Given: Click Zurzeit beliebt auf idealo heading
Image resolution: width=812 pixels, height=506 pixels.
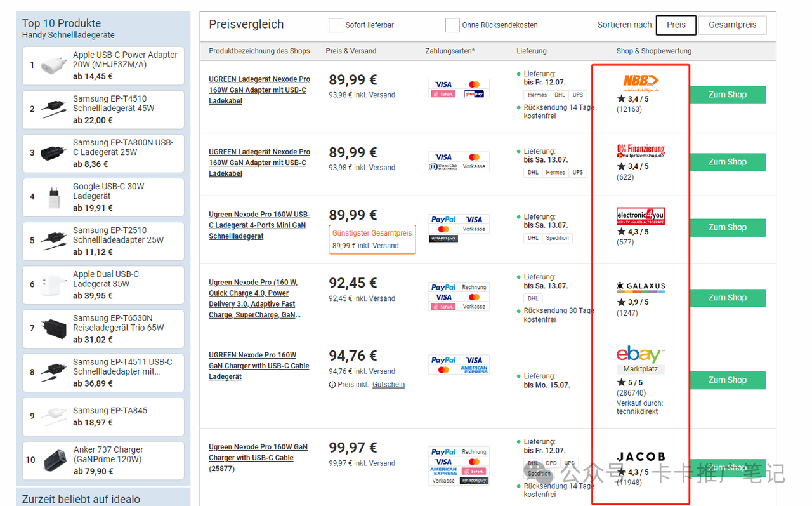Looking at the screenshot, I should pyautogui.click(x=81, y=499).
